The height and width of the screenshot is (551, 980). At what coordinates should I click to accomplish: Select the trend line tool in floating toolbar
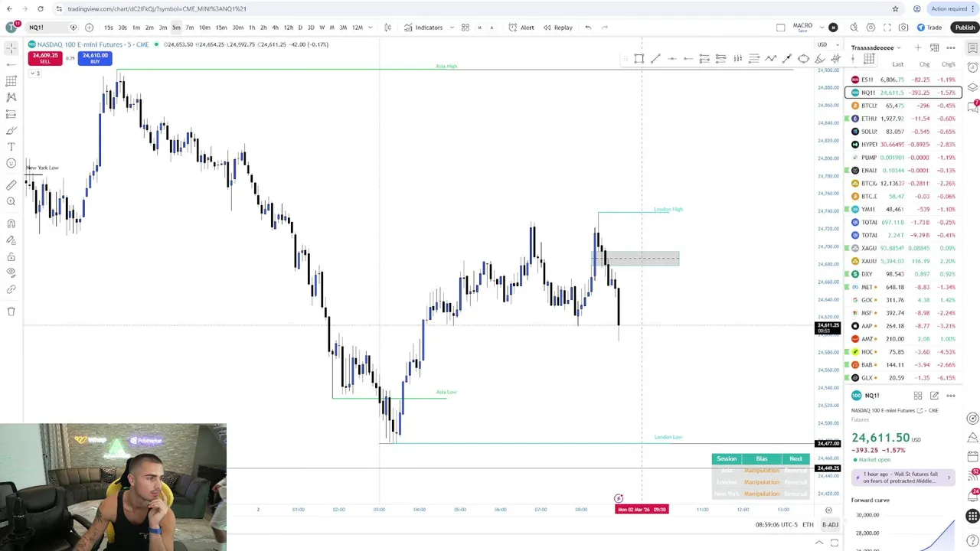tap(655, 59)
